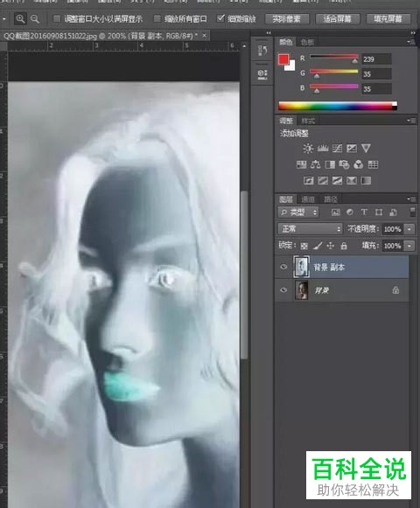420x508 pixels.
Task: Add a Threshold adjustment layer
Action: coord(337,180)
